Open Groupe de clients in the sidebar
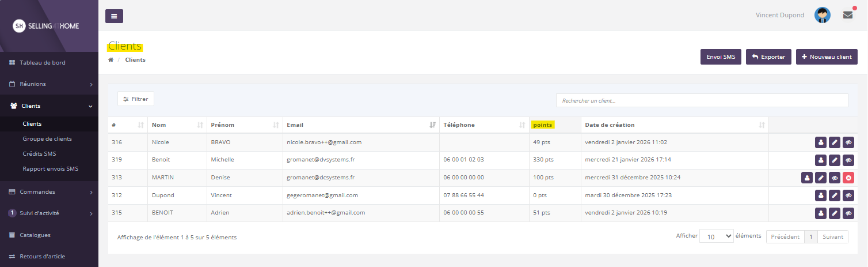This screenshot has width=868, height=267. point(47,138)
